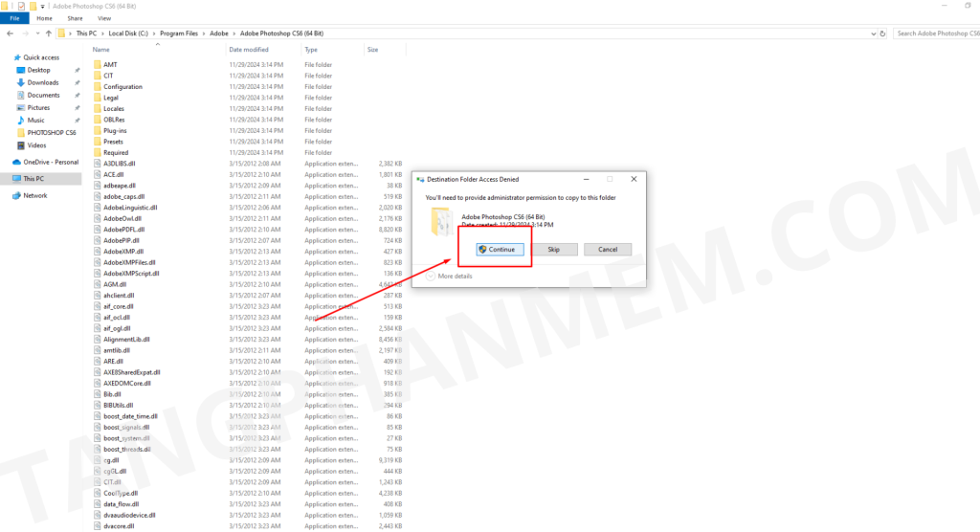Open the Downloads quick access icon
Viewport: 980px width, 532px height.
(19, 82)
